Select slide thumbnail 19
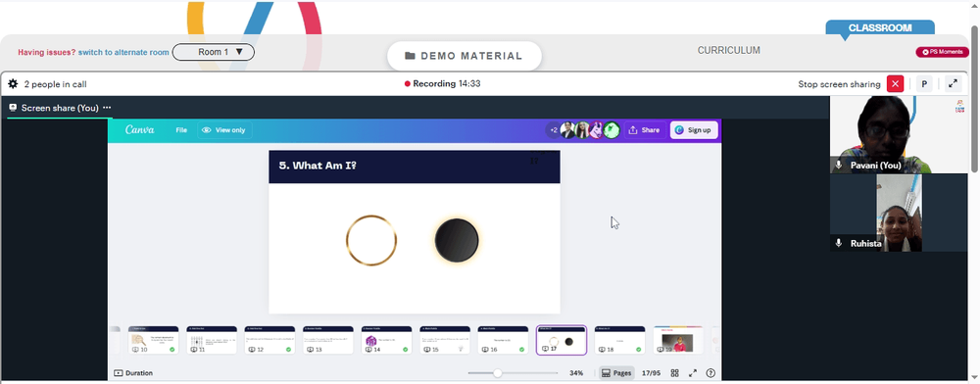This screenshot has width=980, height=384. click(678, 340)
